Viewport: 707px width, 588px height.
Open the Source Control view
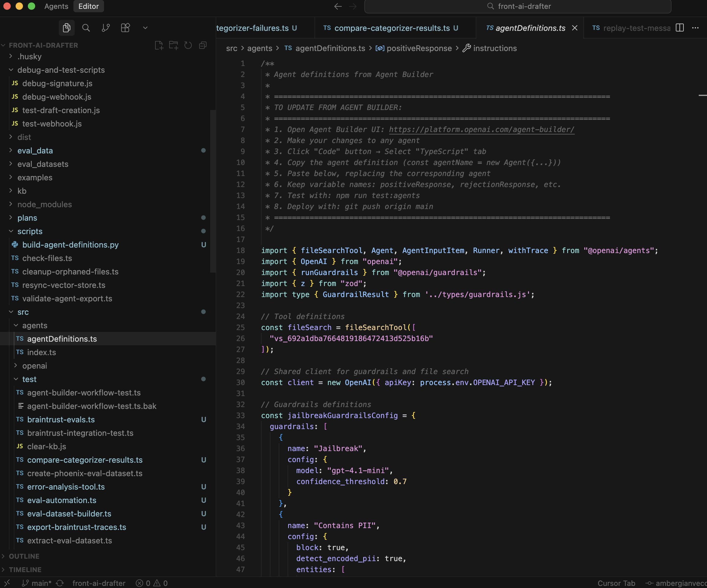coord(106,28)
